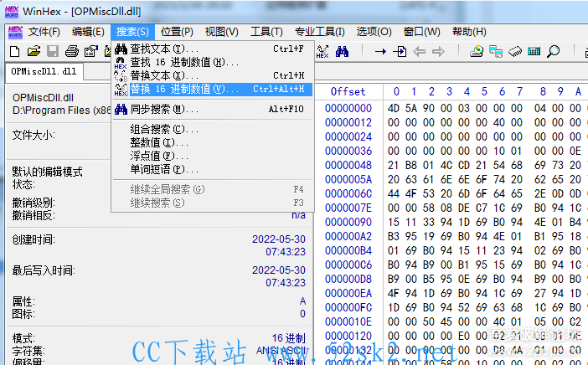Click hex byte 21 at offset 00000048
Image resolution: width=588 pixels, height=365 pixels.
pyautogui.click(x=394, y=166)
